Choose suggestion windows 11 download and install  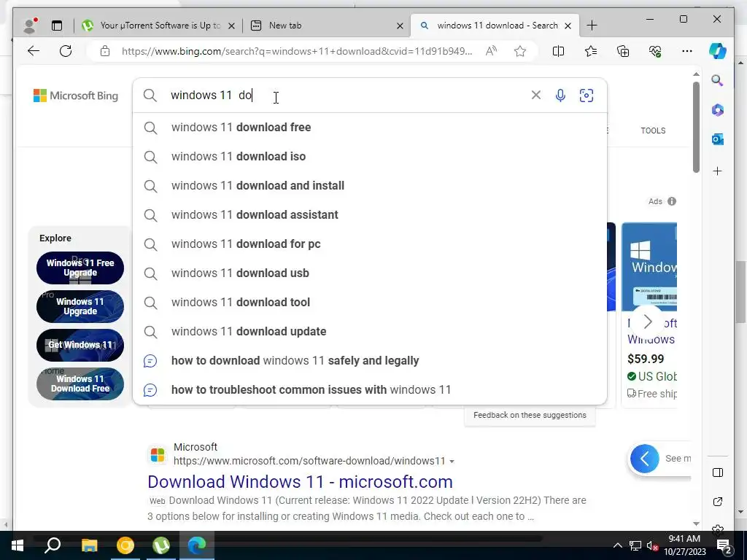click(x=370, y=185)
